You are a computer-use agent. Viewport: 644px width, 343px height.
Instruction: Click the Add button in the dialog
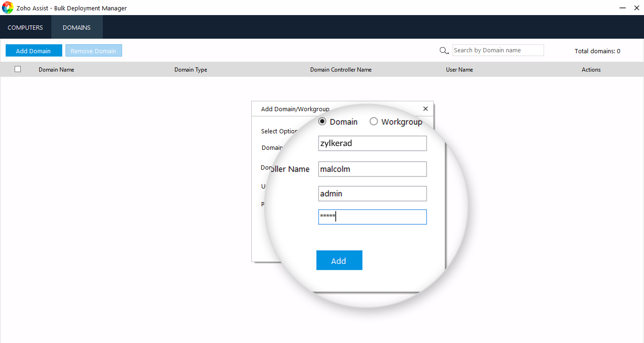coord(339,261)
